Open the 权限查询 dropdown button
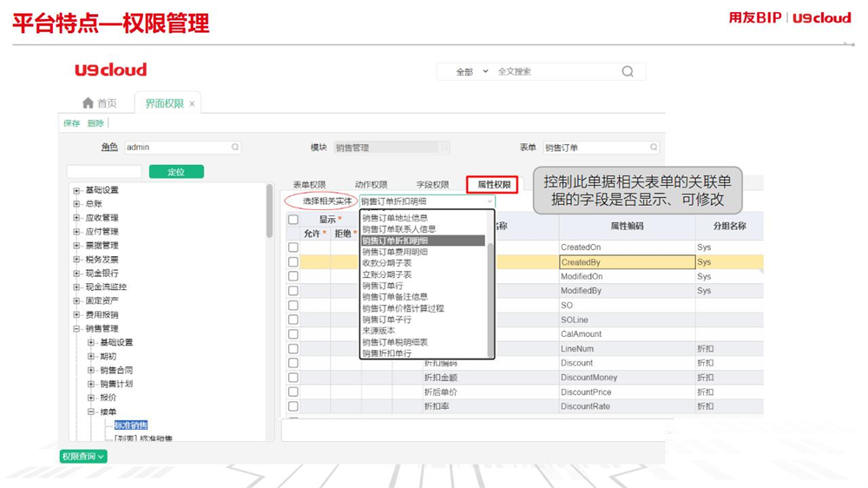This screenshot has width=868, height=488. [x=83, y=457]
